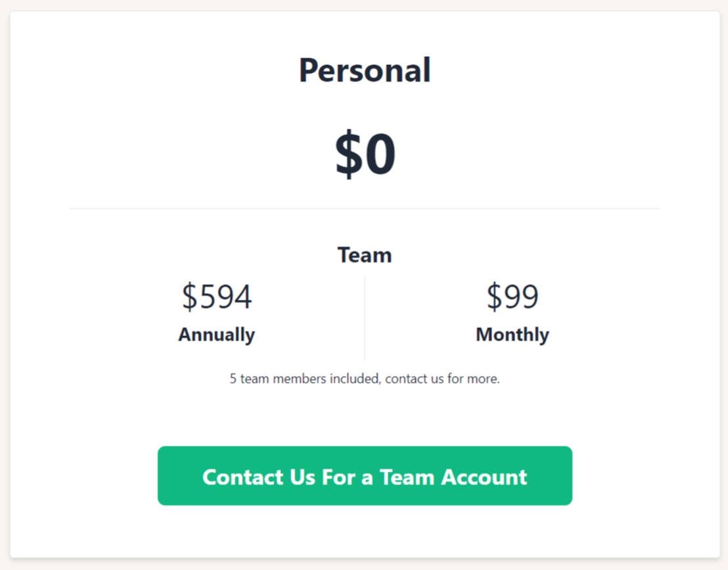Select the Team pricing section
728x570 pixels.
click(364, 309)
